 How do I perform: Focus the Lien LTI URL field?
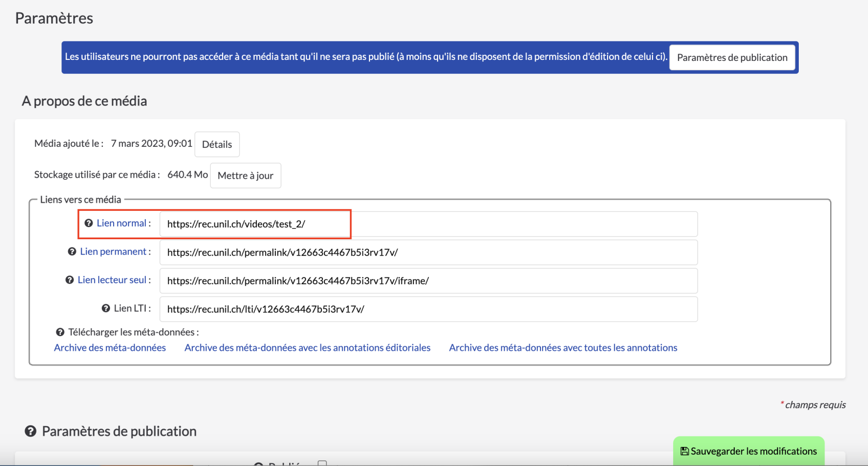428,309
